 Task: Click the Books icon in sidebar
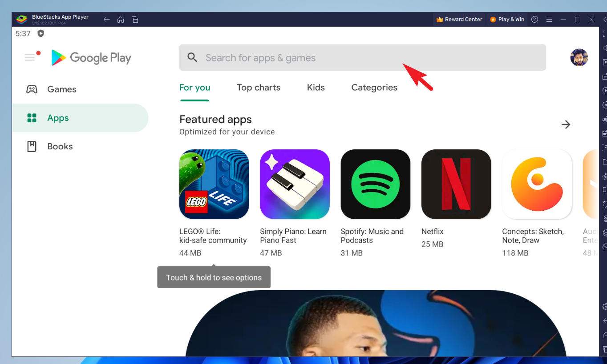pos(32,146)
